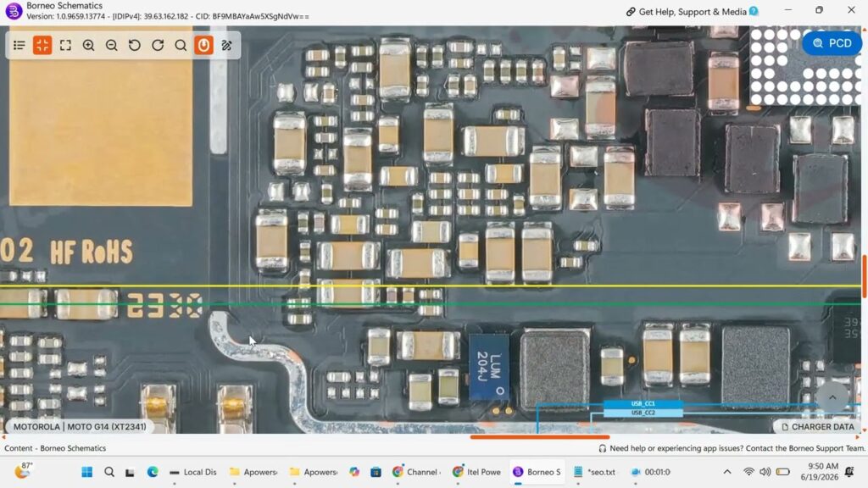The image size is (868, 488).
Task: Select the USB_CC2 net label
Action: (643, 413)
